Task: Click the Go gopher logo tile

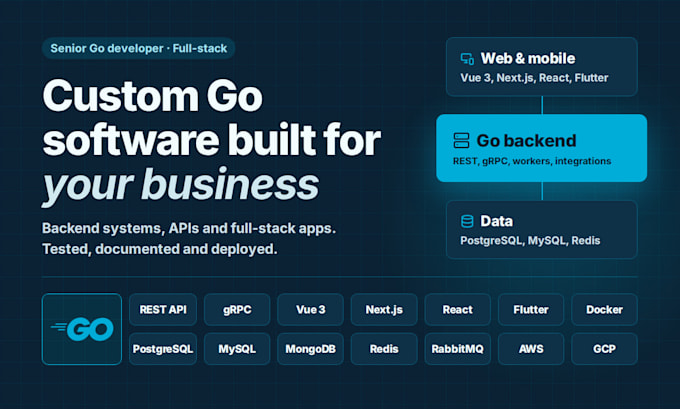Action: tap(82, 329)
